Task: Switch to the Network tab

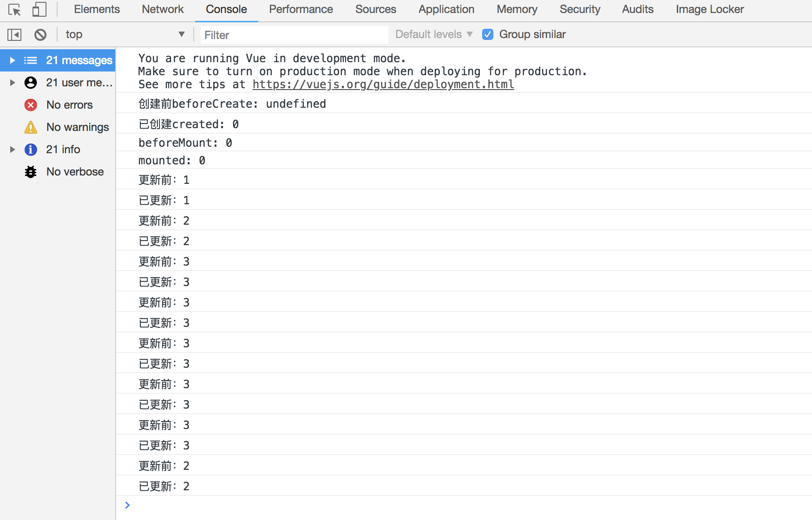Action: pos(163,9)
